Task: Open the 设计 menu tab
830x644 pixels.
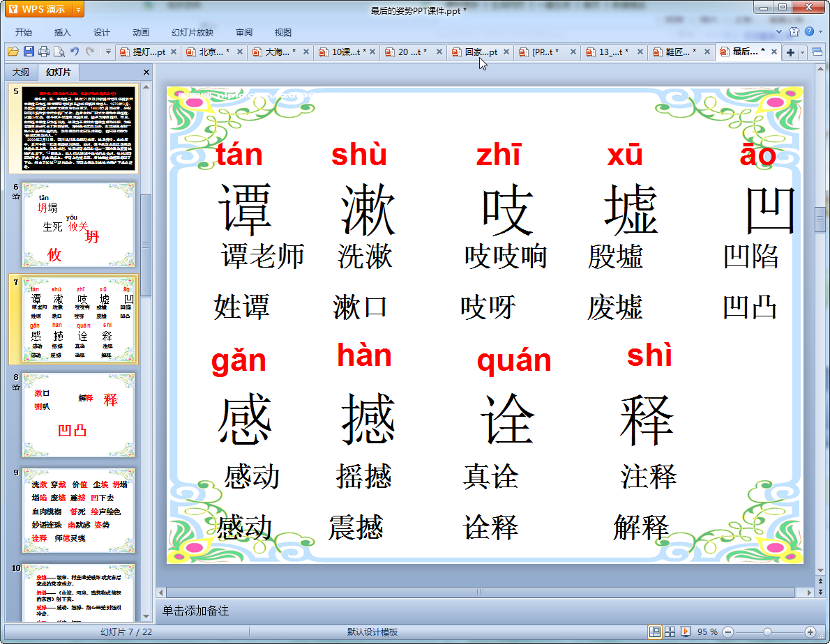Action: pos(102,32)
